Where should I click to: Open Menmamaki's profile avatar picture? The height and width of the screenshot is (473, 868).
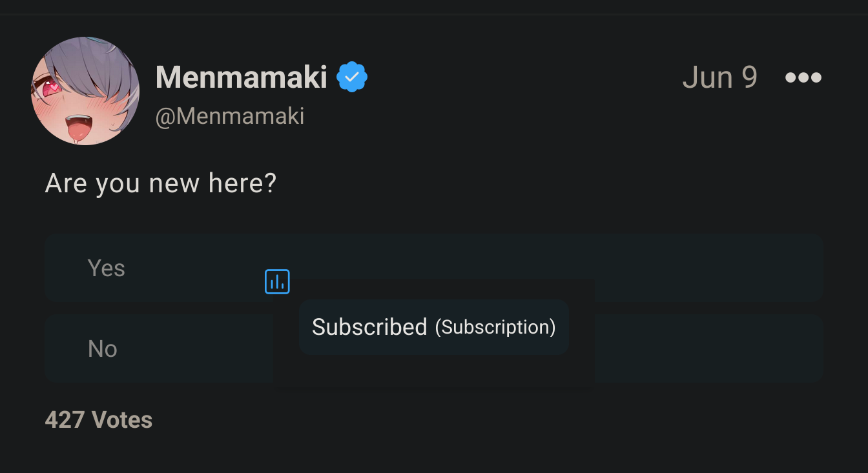point(85,91)
